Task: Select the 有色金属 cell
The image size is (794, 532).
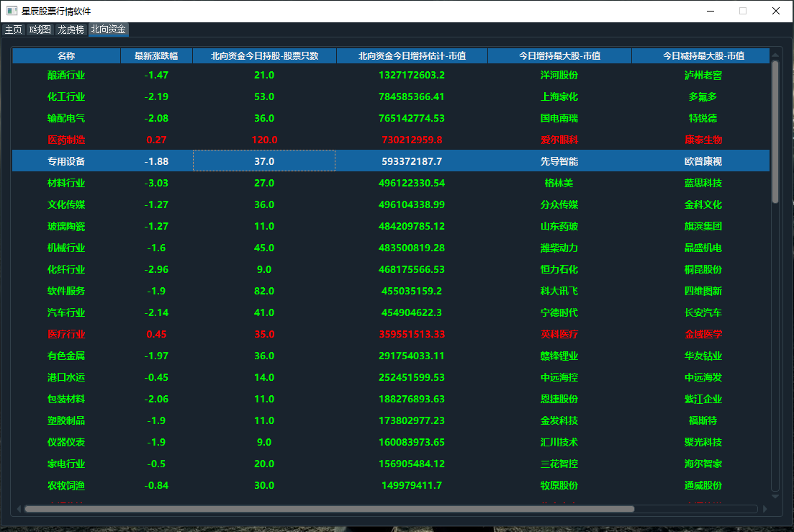Action: pyautogui.click(x=66, y=356)
